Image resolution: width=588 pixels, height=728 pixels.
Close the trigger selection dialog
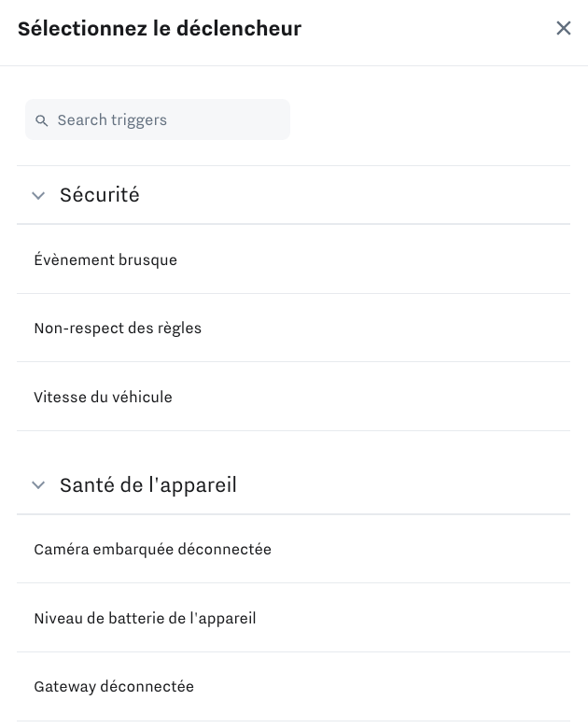(563, 28)
